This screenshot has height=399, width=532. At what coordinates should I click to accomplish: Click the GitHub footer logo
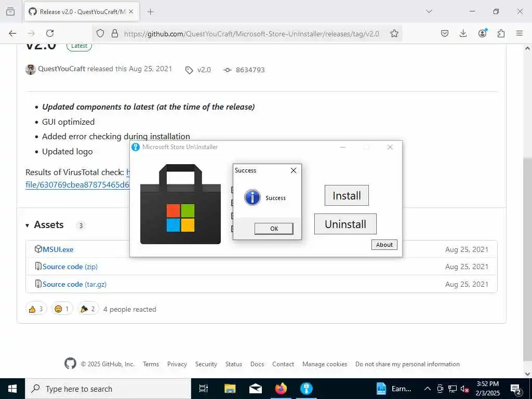pos(71,364)
